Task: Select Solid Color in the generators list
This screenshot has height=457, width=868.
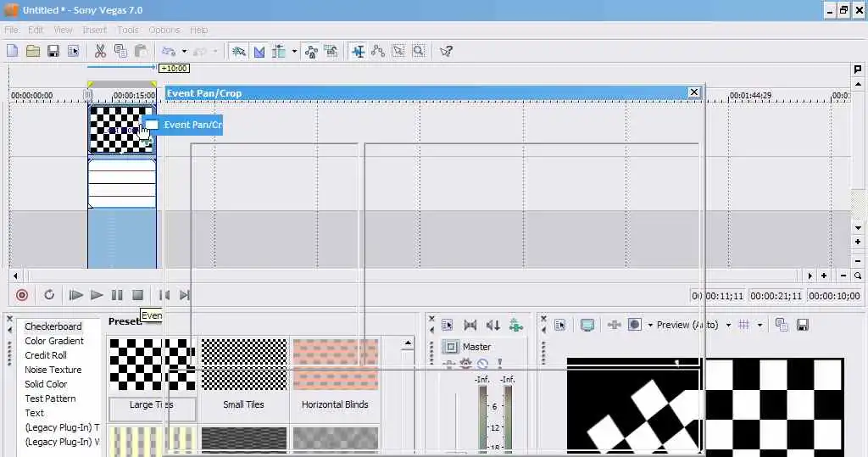Action: (46, 384)
